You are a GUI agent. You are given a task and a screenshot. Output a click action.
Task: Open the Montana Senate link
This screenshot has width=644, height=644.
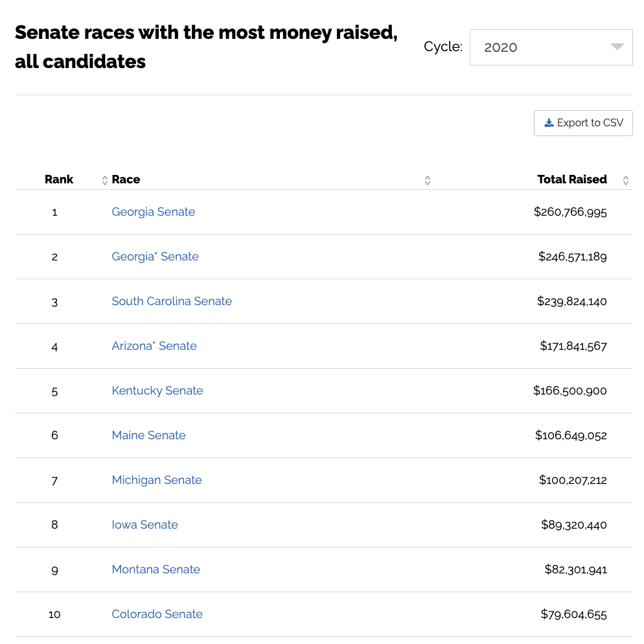click(x=156, y=569)
